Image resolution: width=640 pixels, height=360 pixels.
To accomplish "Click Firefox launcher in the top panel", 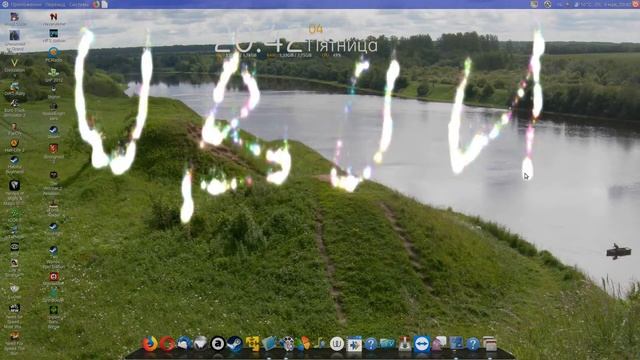I will 96,4.
